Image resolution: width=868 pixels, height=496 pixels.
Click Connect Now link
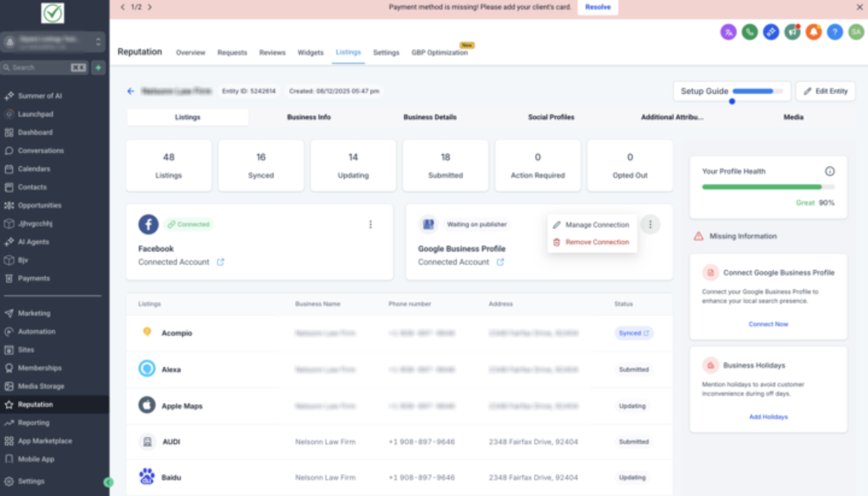pyautogui.click(x=768, y=324)
